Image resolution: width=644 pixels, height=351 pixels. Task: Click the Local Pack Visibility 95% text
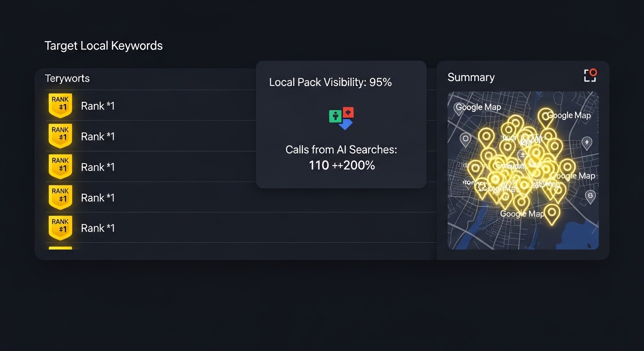330,82
